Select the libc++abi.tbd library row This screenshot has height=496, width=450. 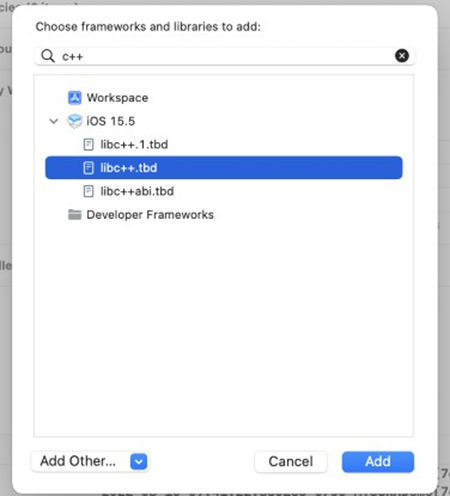point(224,191)
